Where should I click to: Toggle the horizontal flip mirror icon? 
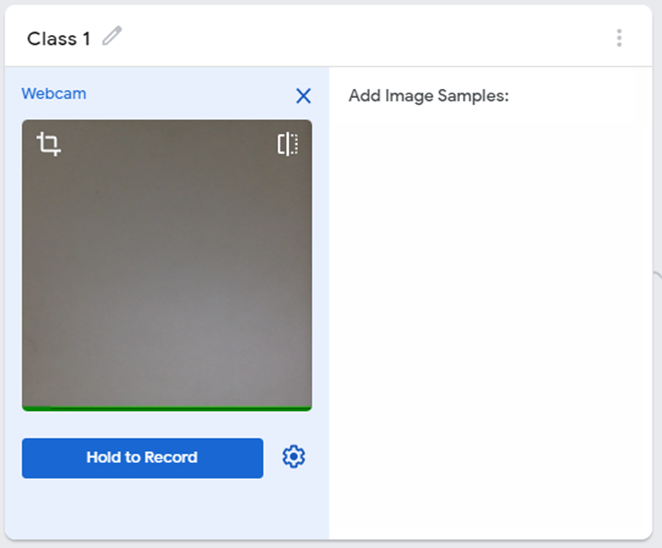[x=288, y=144]
